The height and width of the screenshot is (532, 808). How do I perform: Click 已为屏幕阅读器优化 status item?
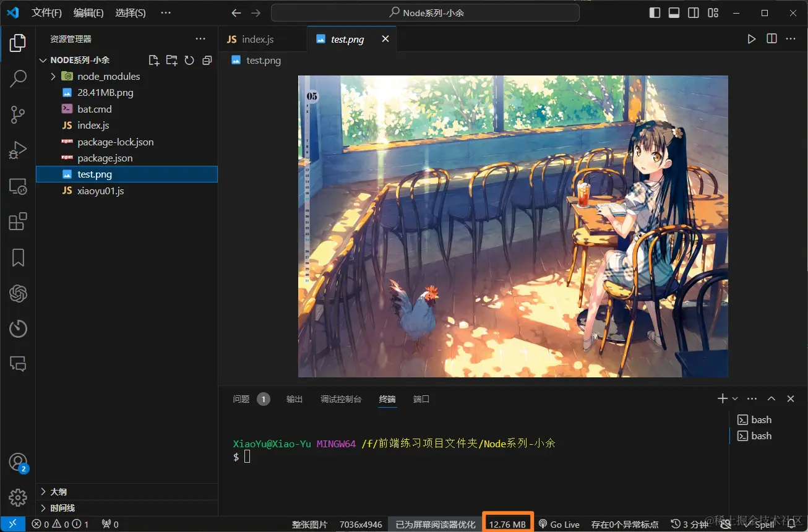pos(436,524)
